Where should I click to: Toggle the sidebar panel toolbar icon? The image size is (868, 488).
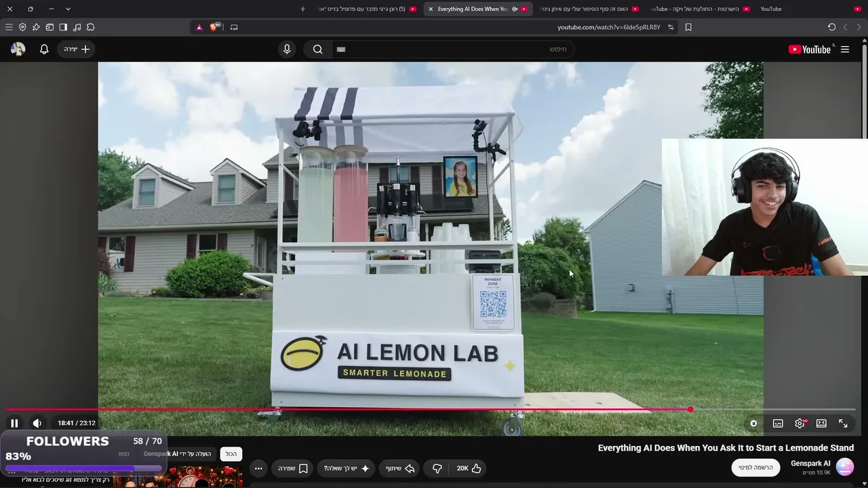pyautogui.click(x=63, y=27)
